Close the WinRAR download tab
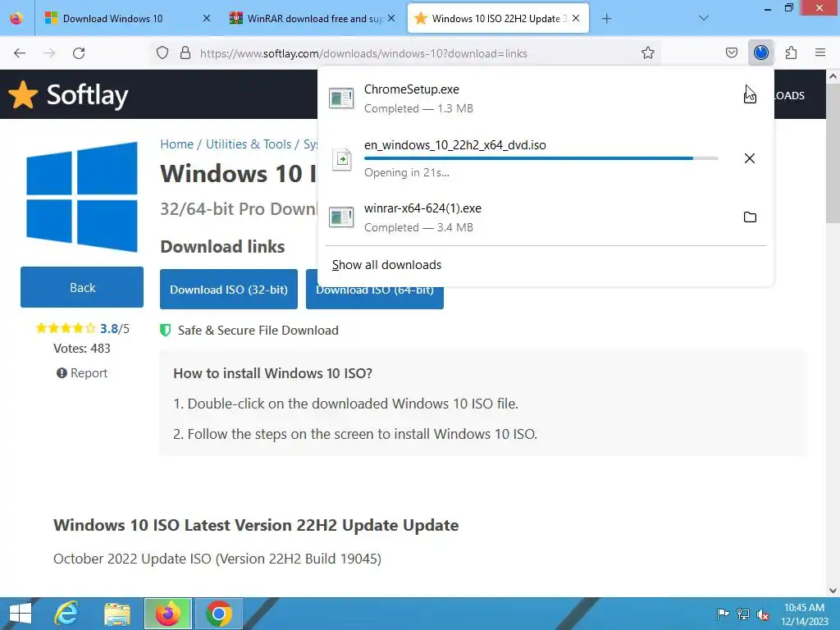840x630 pixels. 391,19
